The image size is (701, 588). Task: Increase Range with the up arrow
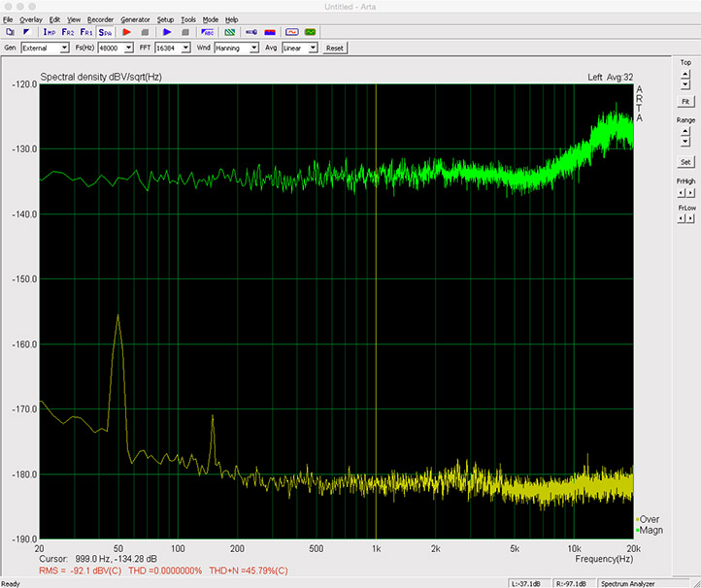click(x=685, y=131)
